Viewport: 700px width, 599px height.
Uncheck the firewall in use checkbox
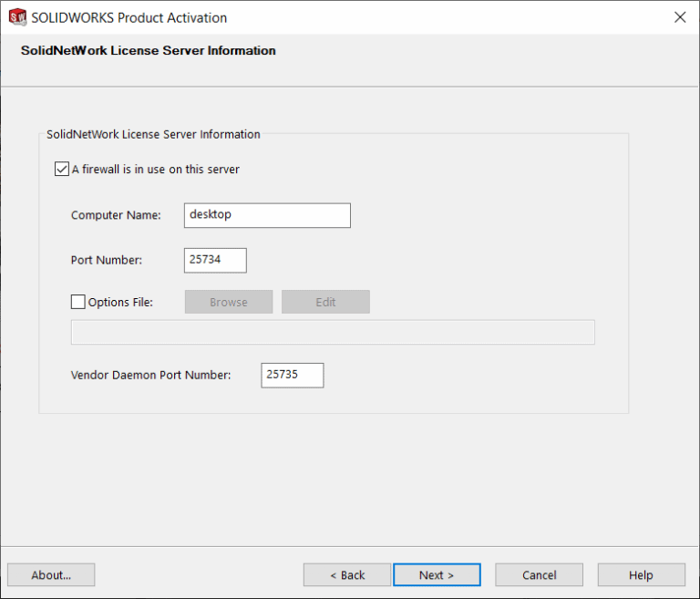(x=62, y=169)
